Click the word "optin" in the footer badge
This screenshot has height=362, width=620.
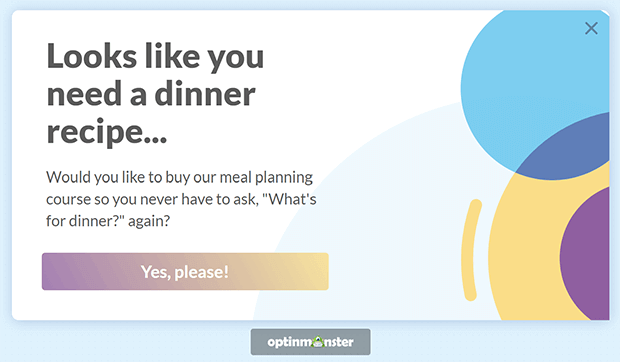280,342
